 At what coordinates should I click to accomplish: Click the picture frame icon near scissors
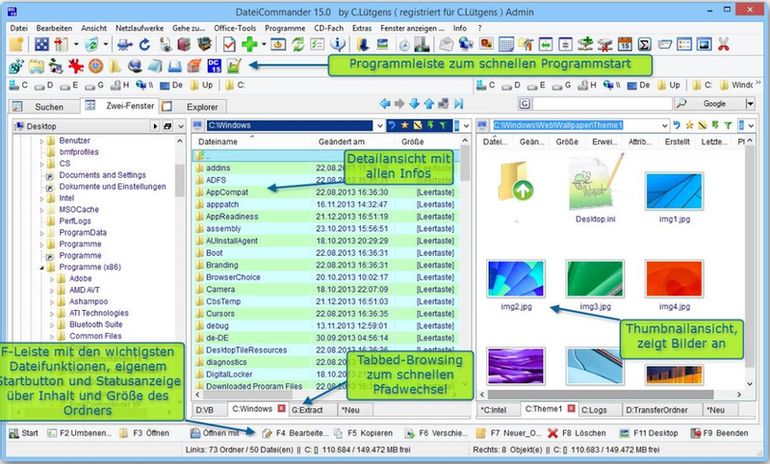(704, 45)
